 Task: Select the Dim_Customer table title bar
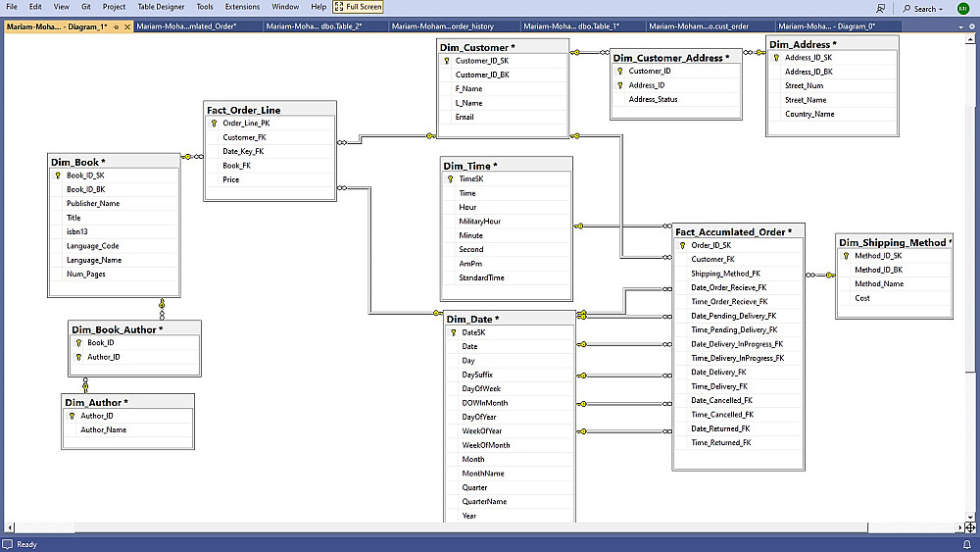[x=503, y=47]
